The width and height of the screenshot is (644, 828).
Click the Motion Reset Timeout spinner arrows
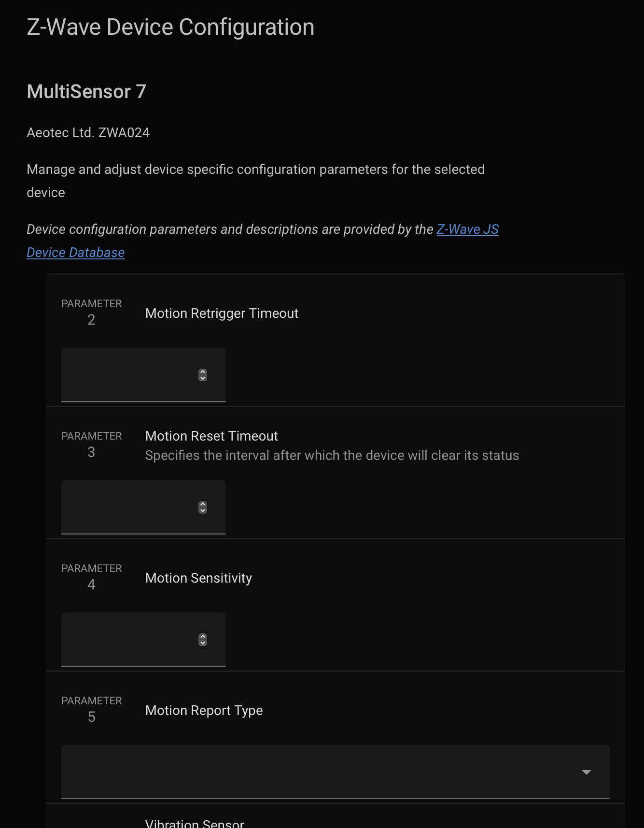click(203, 507)
